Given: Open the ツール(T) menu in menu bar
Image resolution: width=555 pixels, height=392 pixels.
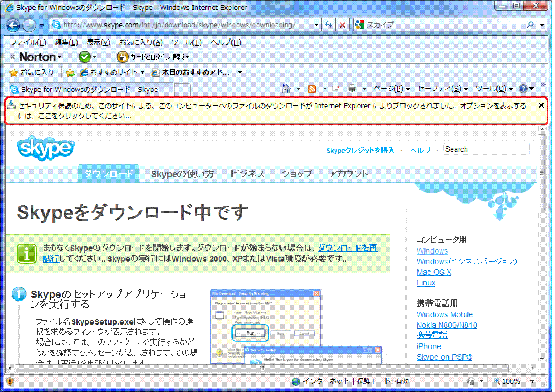Looking at the screenshot, I should click(x=186, y=42).
